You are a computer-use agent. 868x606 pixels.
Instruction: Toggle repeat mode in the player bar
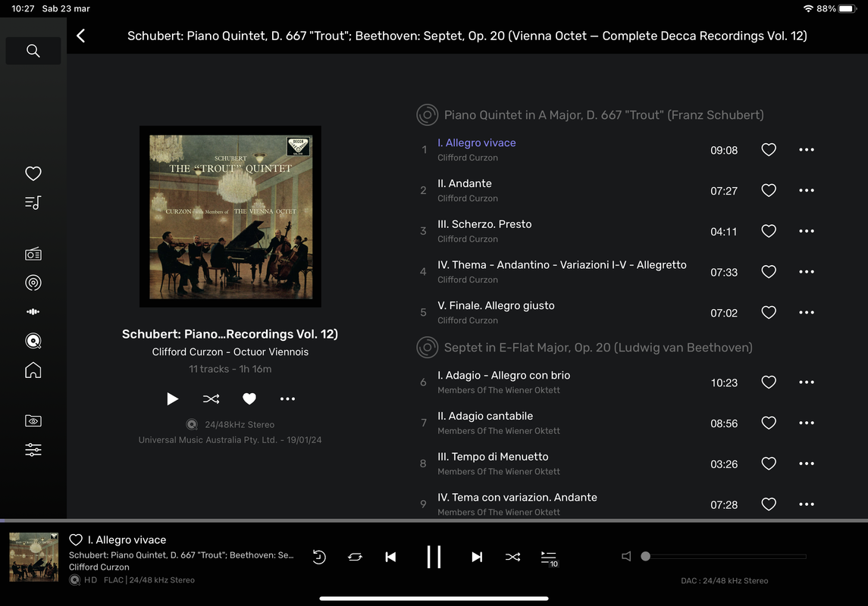[355, 557]
